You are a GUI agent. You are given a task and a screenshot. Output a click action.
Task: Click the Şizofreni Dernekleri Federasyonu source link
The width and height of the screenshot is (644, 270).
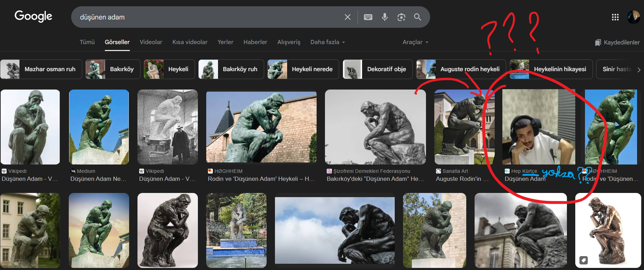point(368,171)
